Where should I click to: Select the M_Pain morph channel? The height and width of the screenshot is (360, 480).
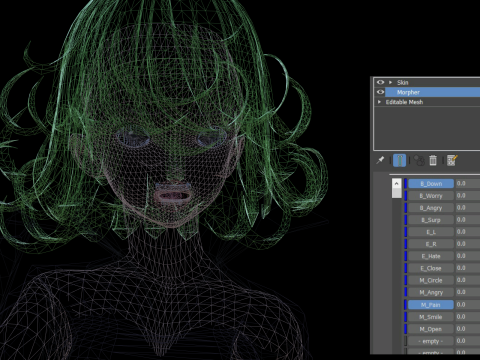431,305
